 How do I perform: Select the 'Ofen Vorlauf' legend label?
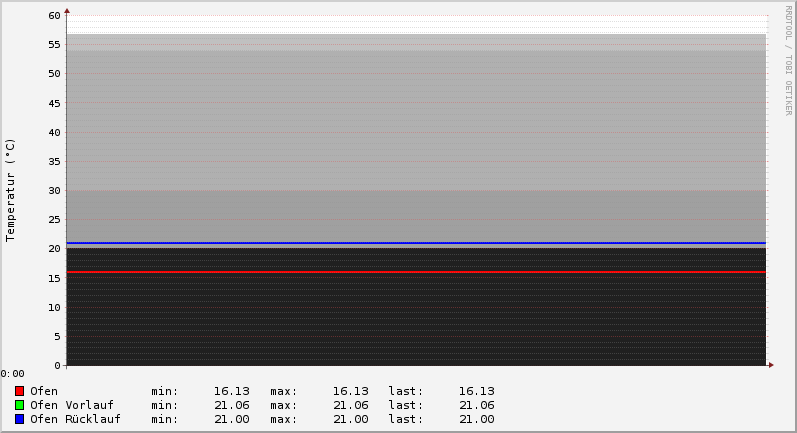click(x=72, y=405)
